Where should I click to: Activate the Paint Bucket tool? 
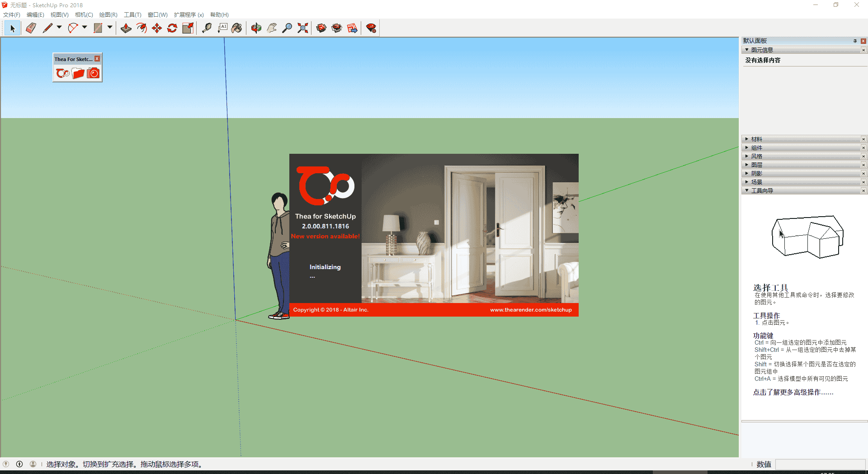click(237, 28)
